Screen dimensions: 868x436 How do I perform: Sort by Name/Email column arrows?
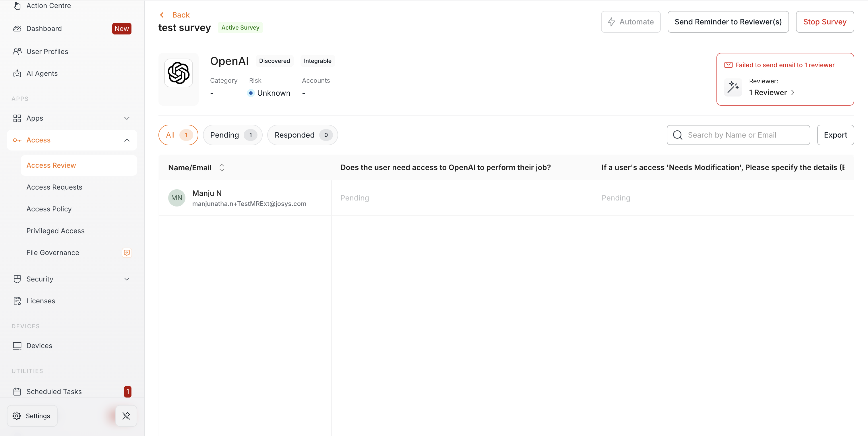click(222, 167)
